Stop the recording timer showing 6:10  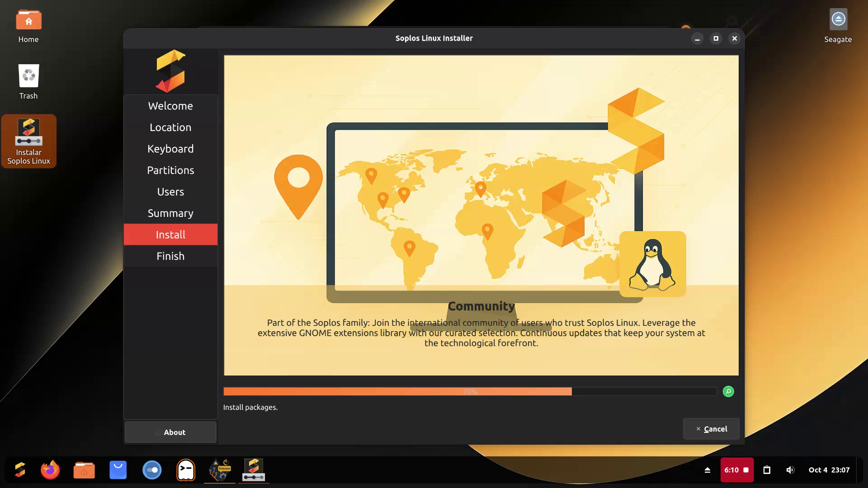click(737, 470)
